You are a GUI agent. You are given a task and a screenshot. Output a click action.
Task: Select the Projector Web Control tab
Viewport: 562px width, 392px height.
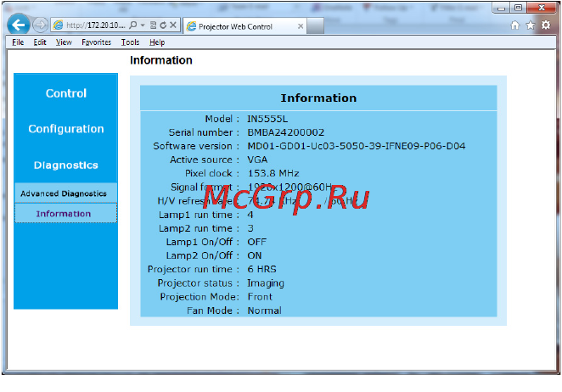(244, 26)
